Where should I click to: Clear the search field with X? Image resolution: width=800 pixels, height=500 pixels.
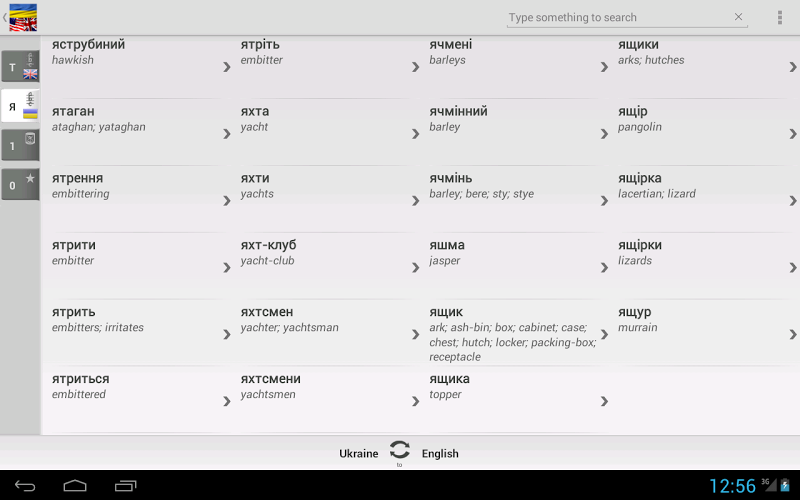[x=739, y=17]
